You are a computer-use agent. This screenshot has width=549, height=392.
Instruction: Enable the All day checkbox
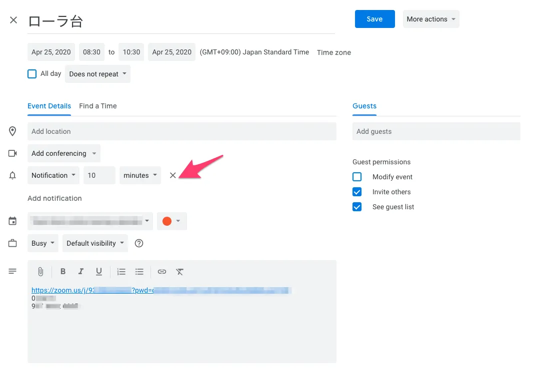[32, 74]
